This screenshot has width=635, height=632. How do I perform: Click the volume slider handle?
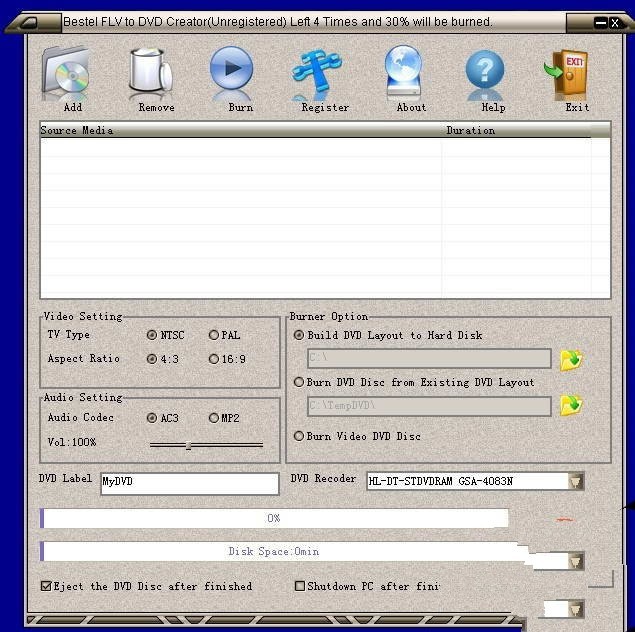point(188,445)
